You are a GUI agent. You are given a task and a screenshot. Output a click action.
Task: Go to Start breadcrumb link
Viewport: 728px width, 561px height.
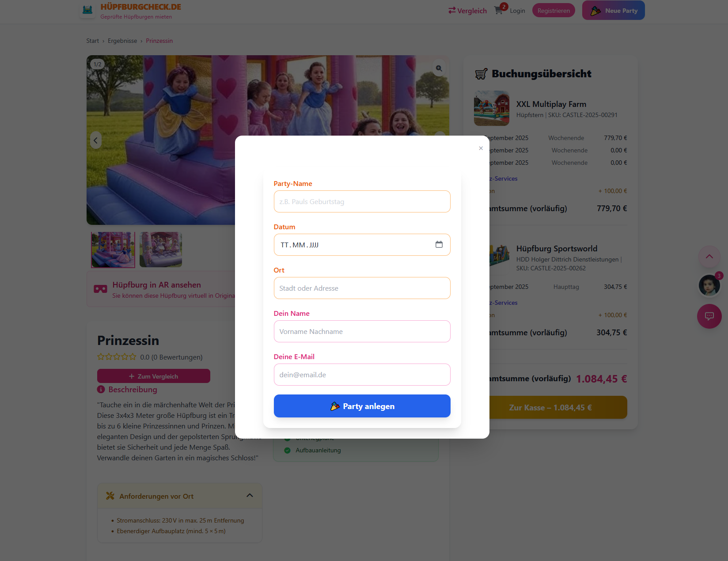(92, 41)
